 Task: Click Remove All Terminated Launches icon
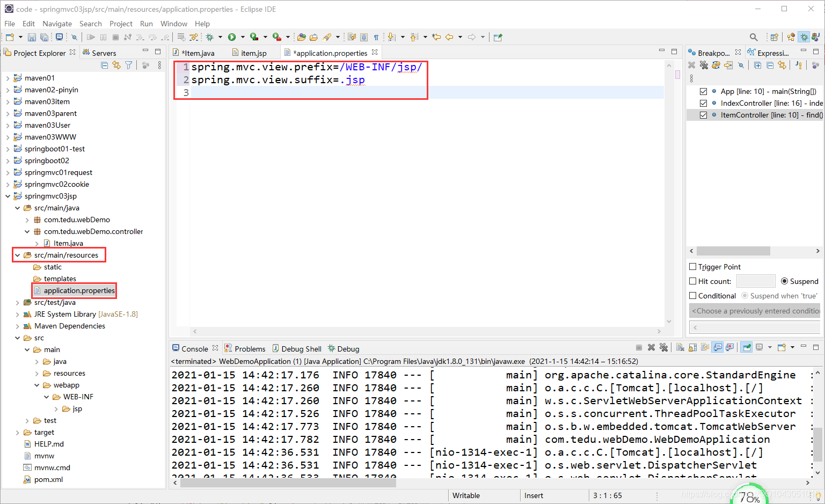pyautogui.click(x=663, y=347)
